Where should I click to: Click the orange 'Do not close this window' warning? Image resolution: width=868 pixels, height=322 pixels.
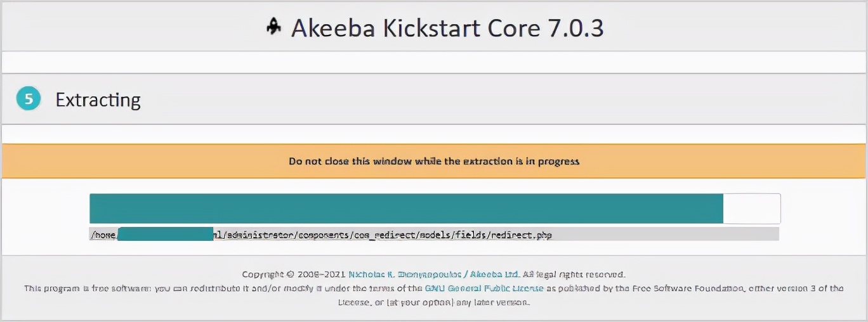tap(434, 161)
